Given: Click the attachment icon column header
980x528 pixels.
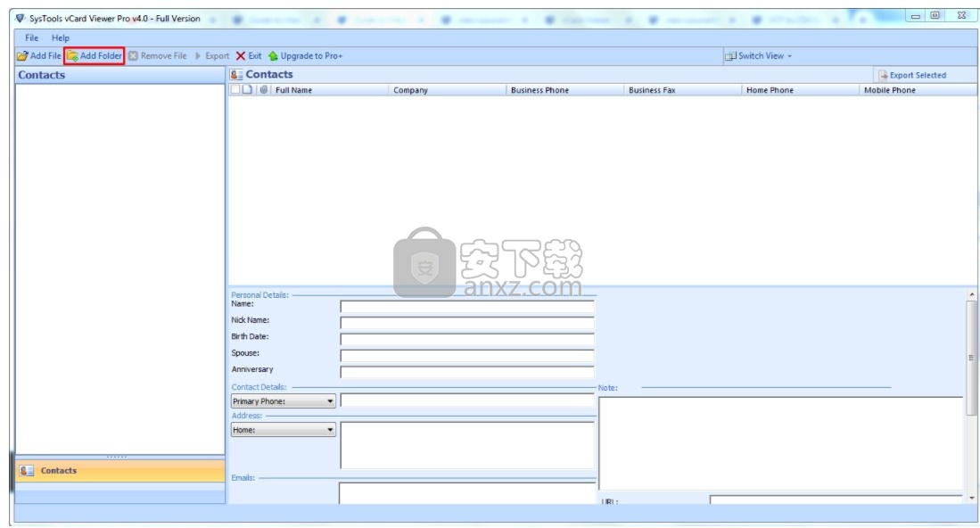Looking at the screenshot, I should [264, 89].
